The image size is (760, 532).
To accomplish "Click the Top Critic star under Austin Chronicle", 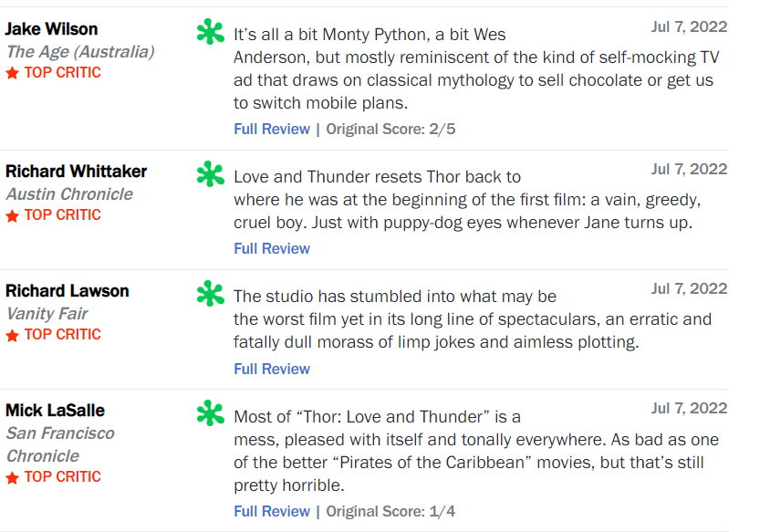I will pos(13,215).
